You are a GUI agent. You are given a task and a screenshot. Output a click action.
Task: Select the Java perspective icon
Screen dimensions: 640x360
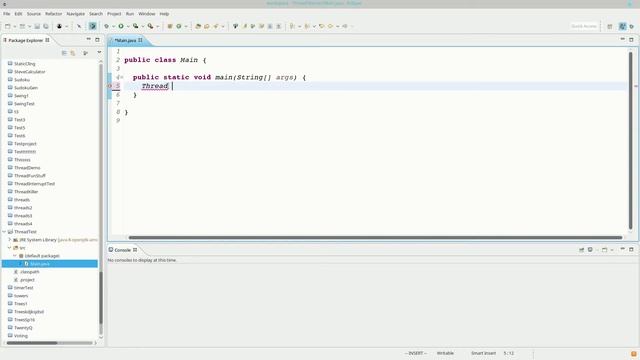click(x=622, y=26)
